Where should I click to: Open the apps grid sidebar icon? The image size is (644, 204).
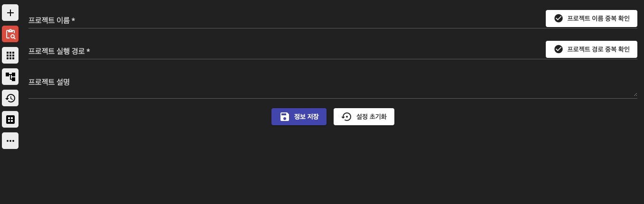[10, 56]
